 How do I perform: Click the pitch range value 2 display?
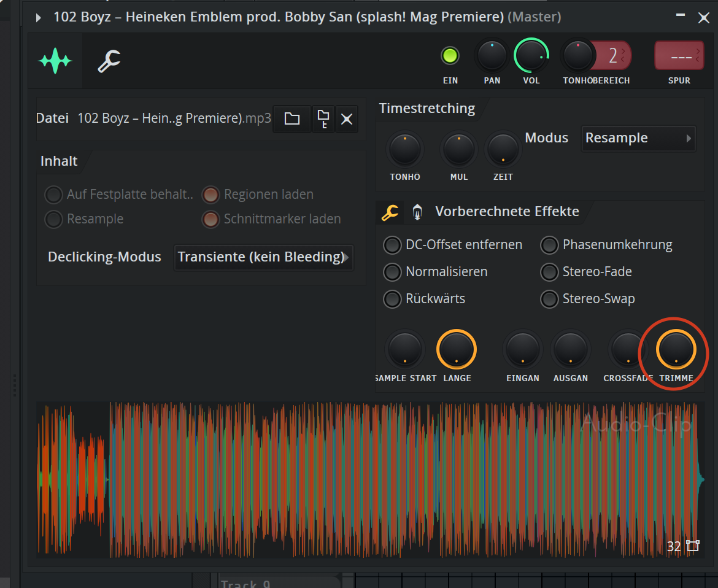[614, 56]
